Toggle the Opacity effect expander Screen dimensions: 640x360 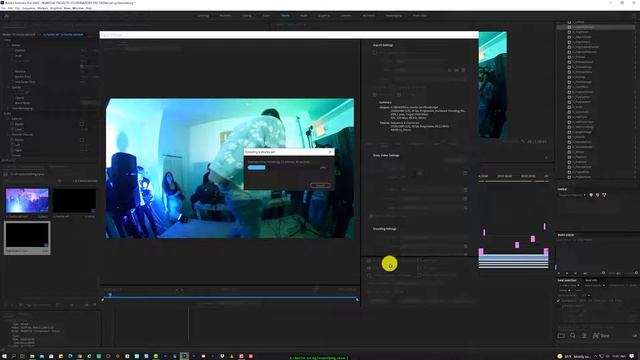8,87
